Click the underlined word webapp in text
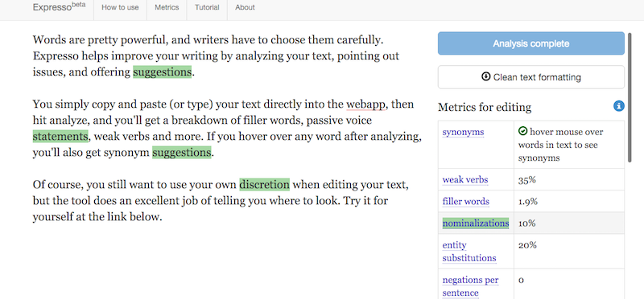The image size is (644, 299). click(x=365, y=104)
